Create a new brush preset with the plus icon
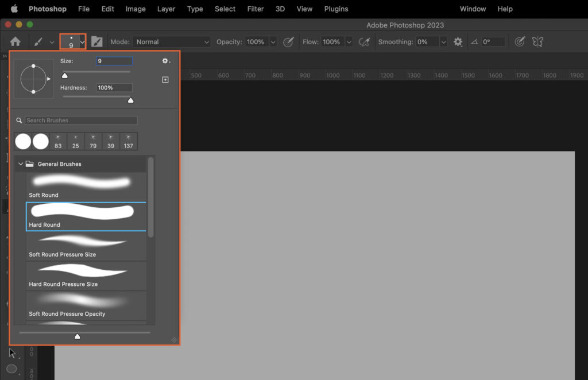Viewport: 588px width, 380px height. (x=165, y=80)
